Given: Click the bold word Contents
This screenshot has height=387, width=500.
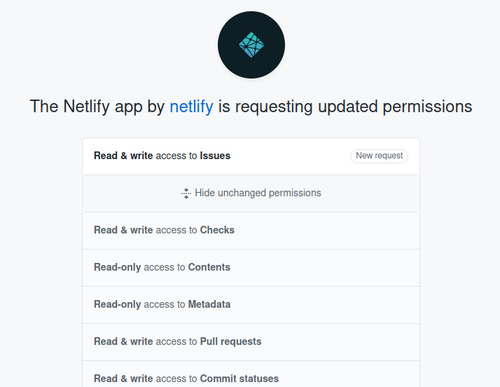Looking at the screenshot, I should point(209,267).
